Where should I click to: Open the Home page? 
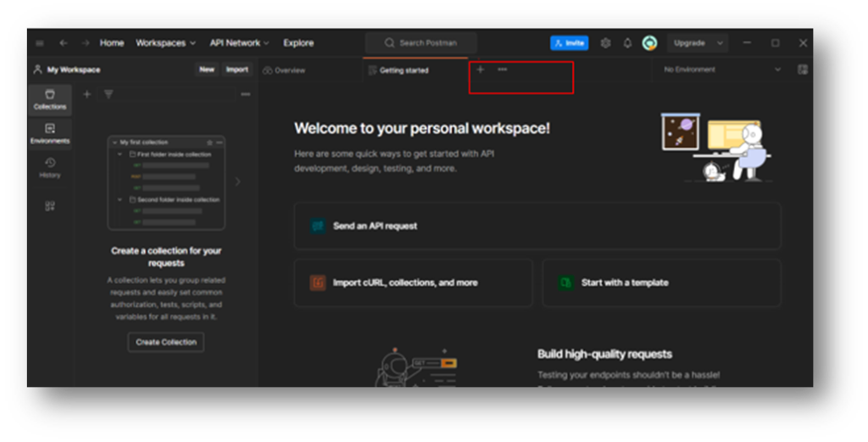click(x=112, y=43)
